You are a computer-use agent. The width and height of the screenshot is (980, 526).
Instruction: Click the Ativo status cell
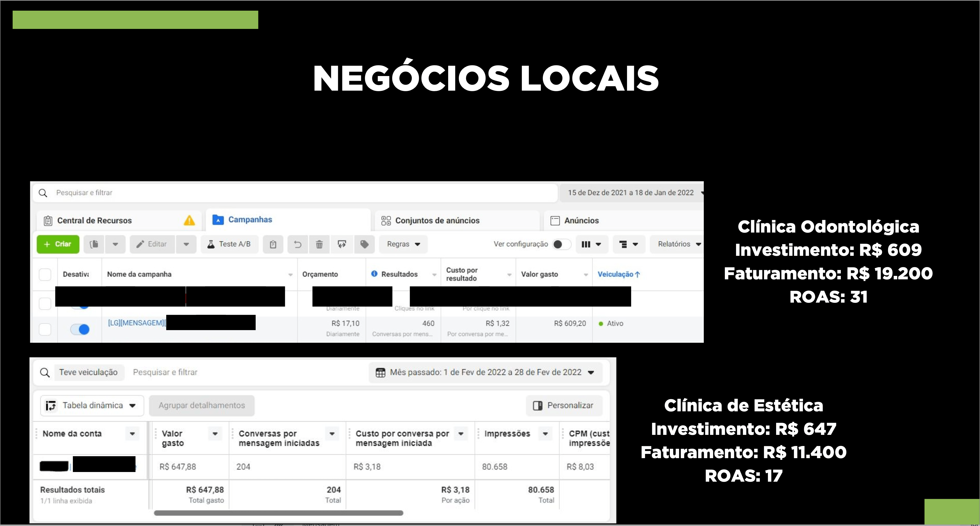coord(611,323)
